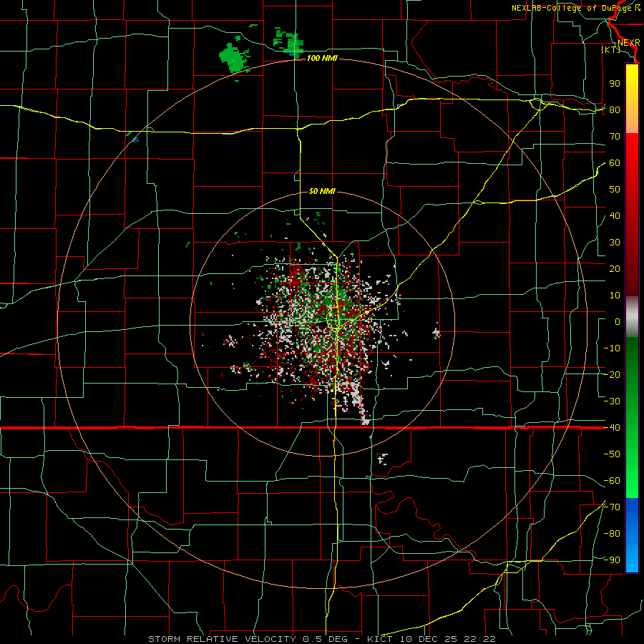Image resolution: width=644 pixels, height=644 pixels.
Task: Click the positive 90 scale value
Action: pyautogui.click(x=615, y=84)
